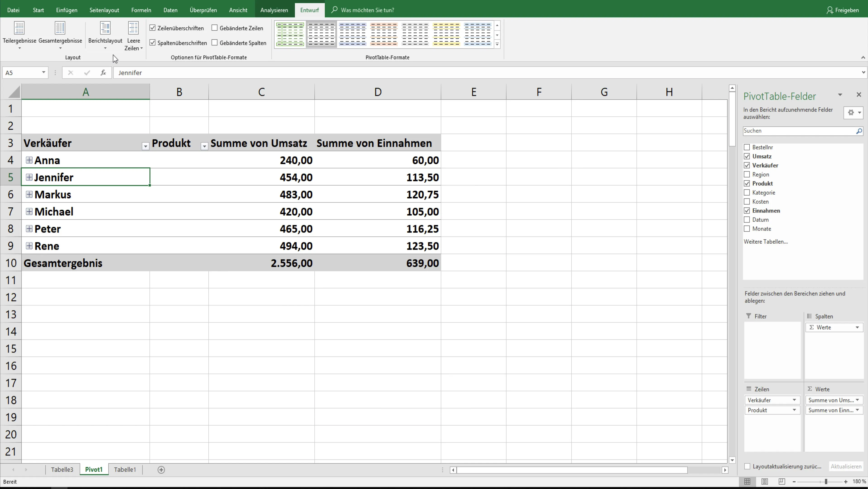Viewport: 868px width, 489px height.
Task: Check the Datum field checkbox
Action: point(747,220)
